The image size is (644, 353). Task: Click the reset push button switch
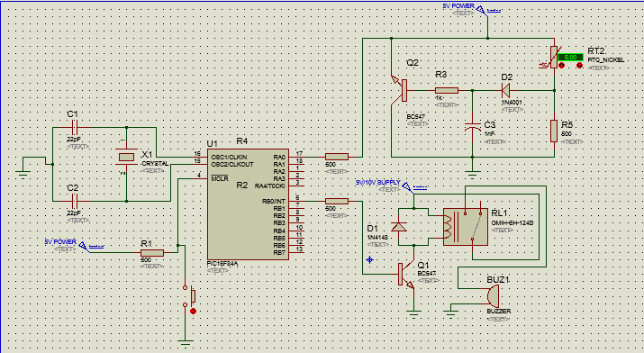point(188,296)
